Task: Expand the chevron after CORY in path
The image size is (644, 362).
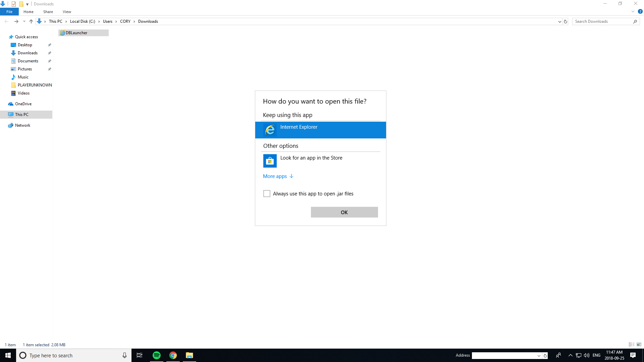Action: (x=135, y=21)
